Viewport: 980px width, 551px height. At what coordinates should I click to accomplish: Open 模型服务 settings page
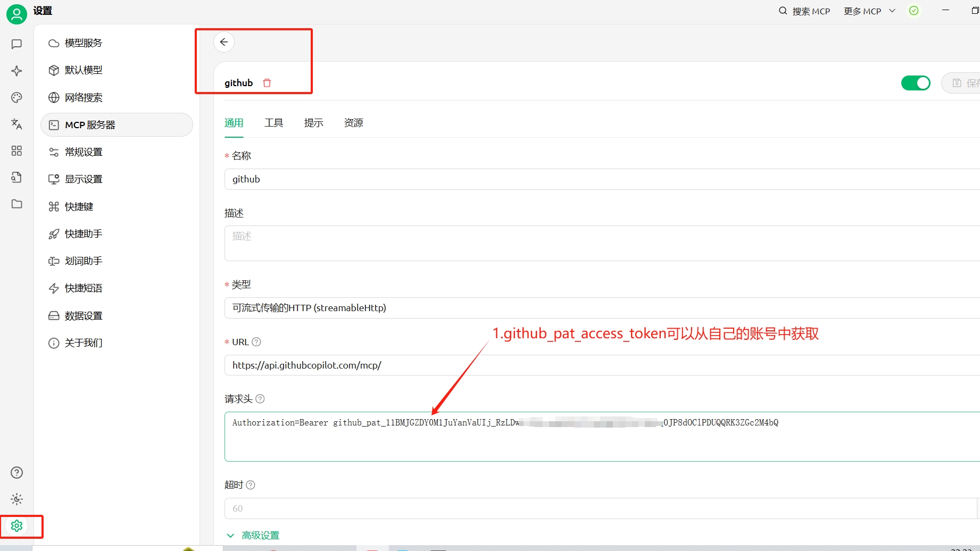[84, 43]
